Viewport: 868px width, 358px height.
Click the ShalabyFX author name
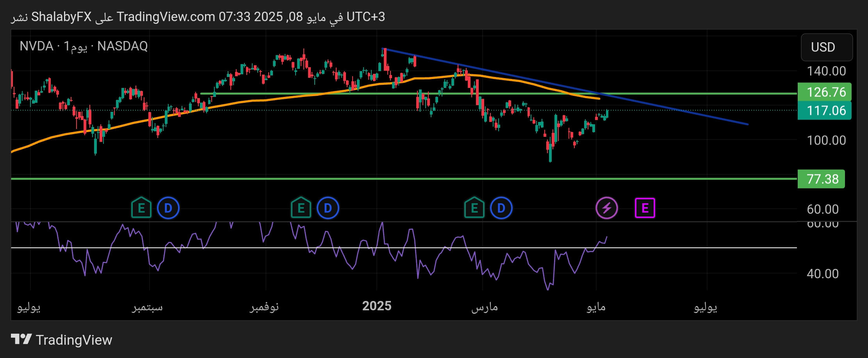pos(61,17)
